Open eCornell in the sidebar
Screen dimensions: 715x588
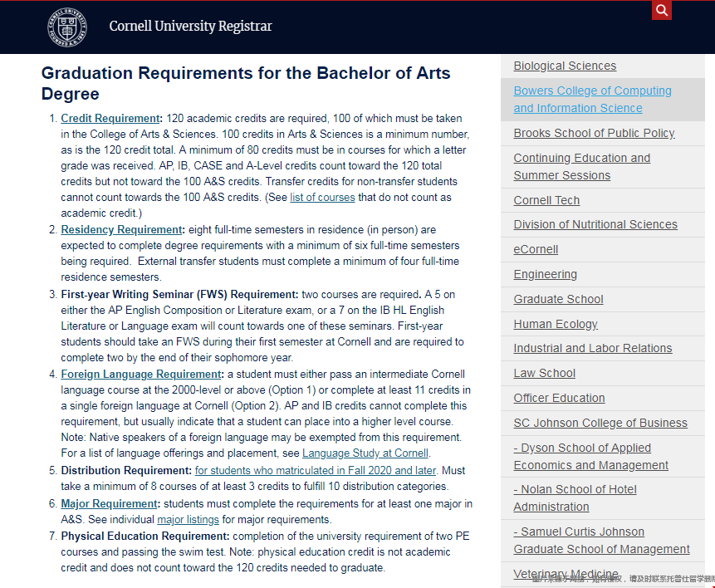pos(536,249)
